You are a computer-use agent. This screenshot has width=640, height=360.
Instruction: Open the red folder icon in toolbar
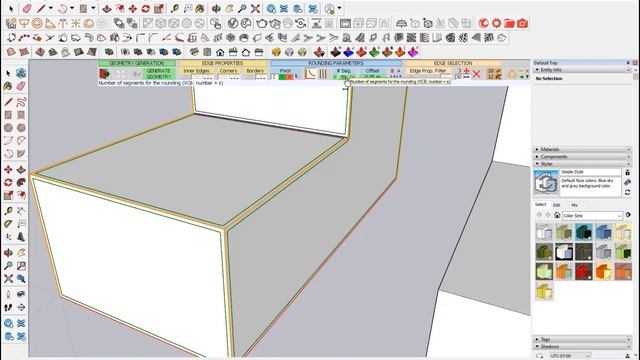point(509,23)
